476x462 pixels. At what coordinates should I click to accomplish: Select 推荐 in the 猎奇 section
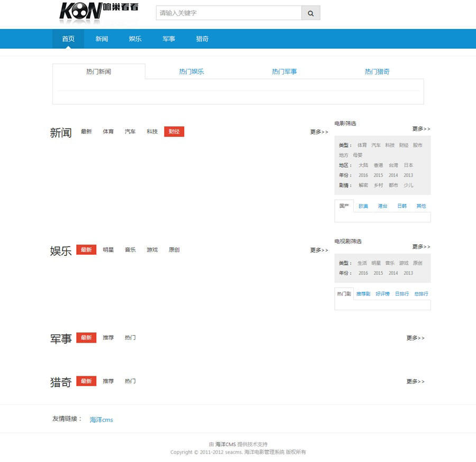tap(108, 381)
